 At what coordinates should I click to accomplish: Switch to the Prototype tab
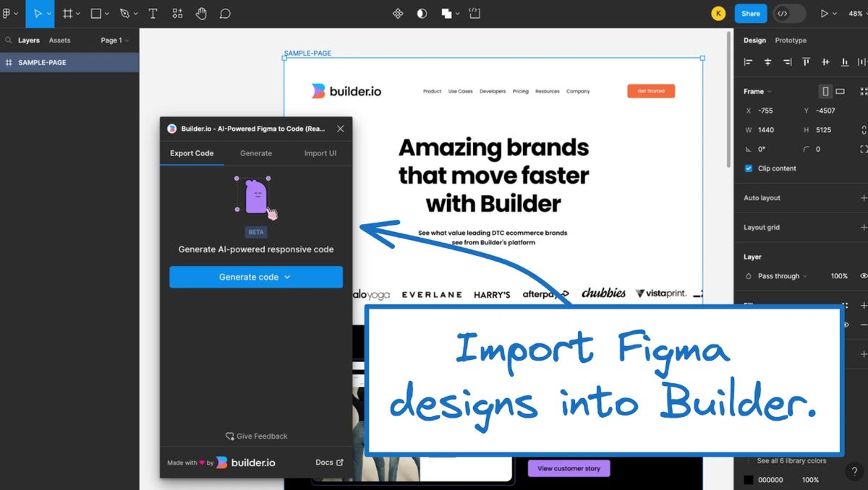coord(791,40)
